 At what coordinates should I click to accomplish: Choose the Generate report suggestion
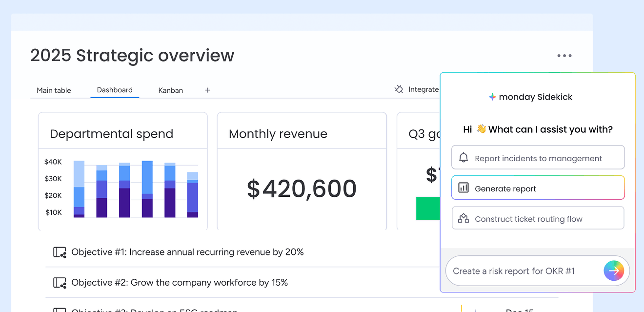pyautogui.click(x=538, y=188)
